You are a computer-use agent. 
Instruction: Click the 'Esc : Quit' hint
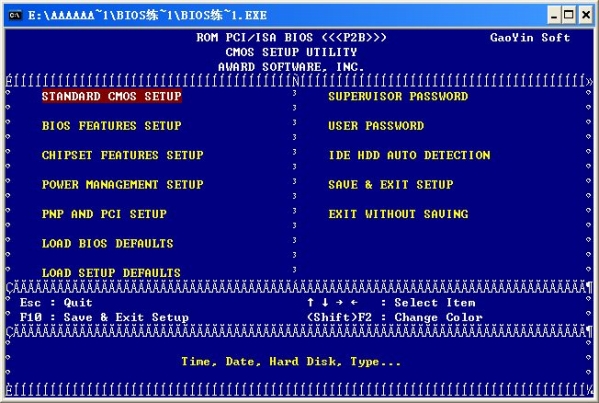click(56, 303)
